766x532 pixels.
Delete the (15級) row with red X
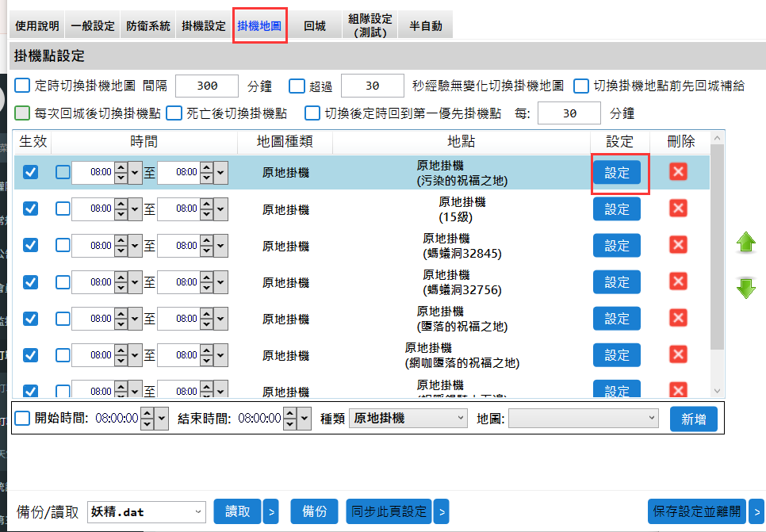[x=678, y=209]
